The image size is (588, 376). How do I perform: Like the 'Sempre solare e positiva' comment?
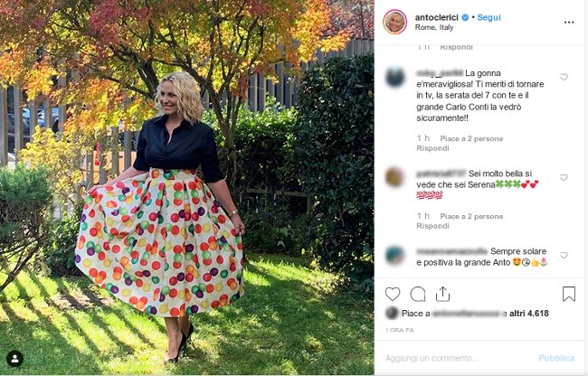564,256
